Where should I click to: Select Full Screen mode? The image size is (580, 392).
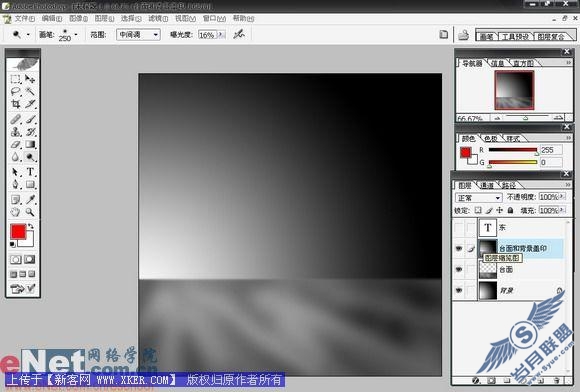coord(31,274)
